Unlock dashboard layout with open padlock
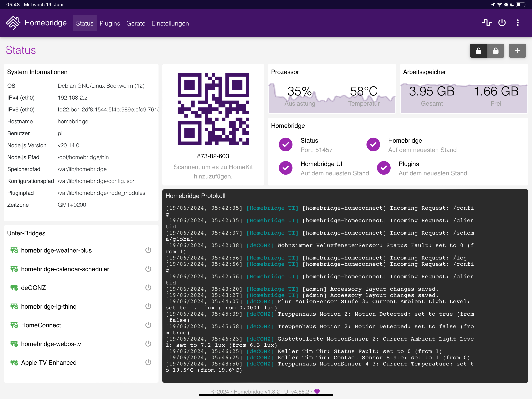The height and width of the screenshot is (399, 532). click(x=478, y=51)
